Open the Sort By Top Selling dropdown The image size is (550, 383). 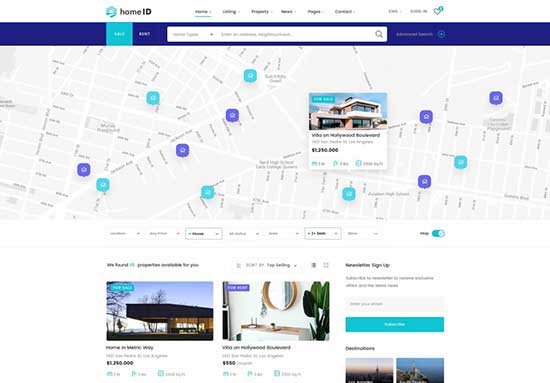[x=271, y=266]
